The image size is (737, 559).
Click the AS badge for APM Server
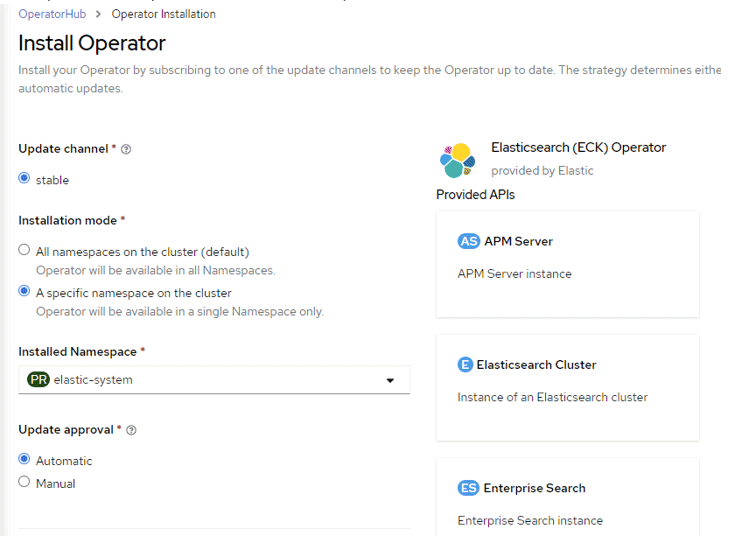468,241
